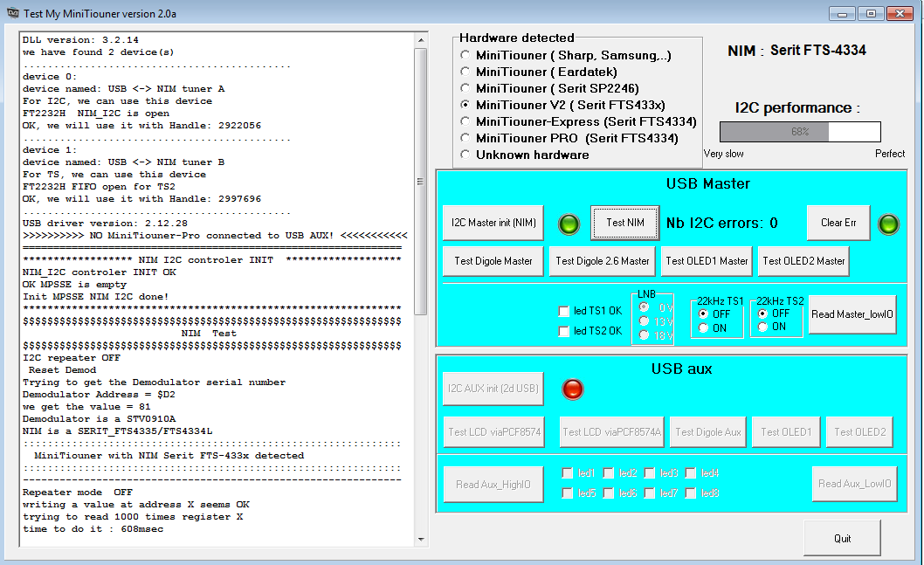Close the Test My MiniTiouner window

tap(900, 14)
